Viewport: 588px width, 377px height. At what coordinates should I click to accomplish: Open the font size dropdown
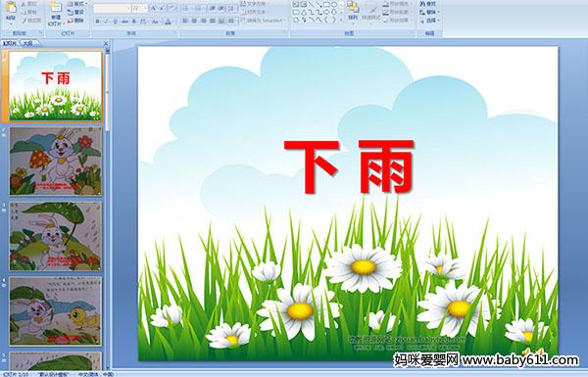144,8
